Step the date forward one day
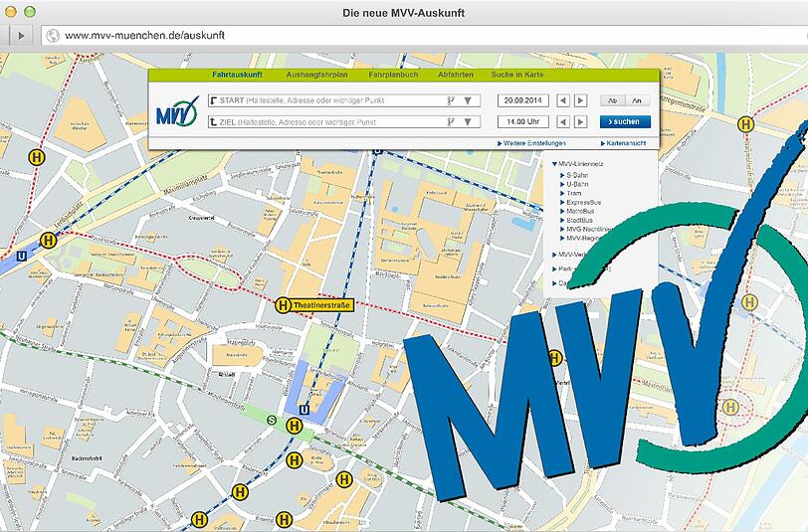This screenshot has height=532, width=808. [x=581, y=100]
